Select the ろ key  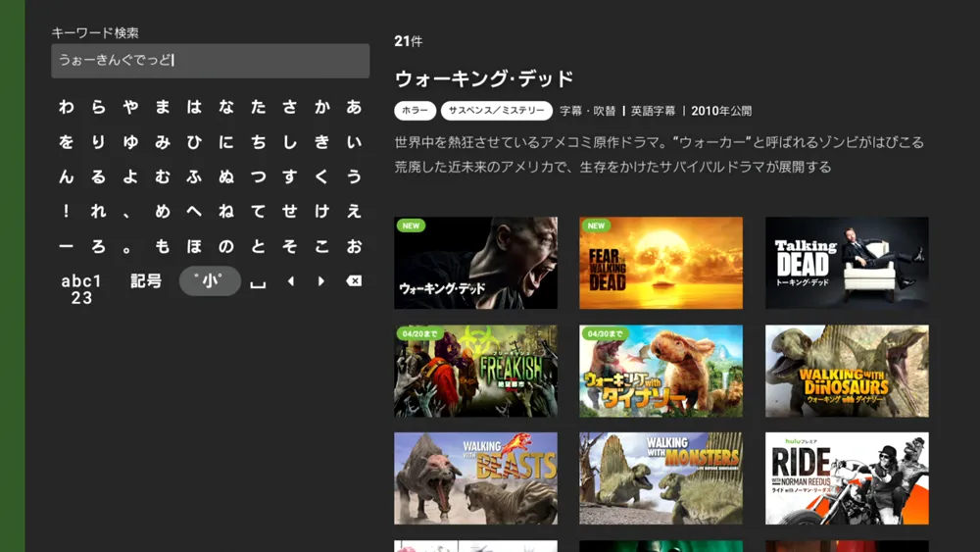[x=98, y=246]
